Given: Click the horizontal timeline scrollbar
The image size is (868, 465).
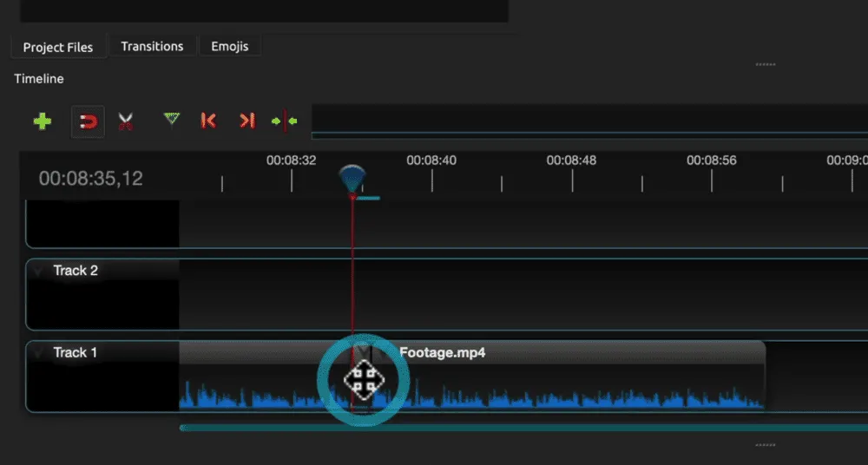Looking at the screenshot, I should click(521, 428).
